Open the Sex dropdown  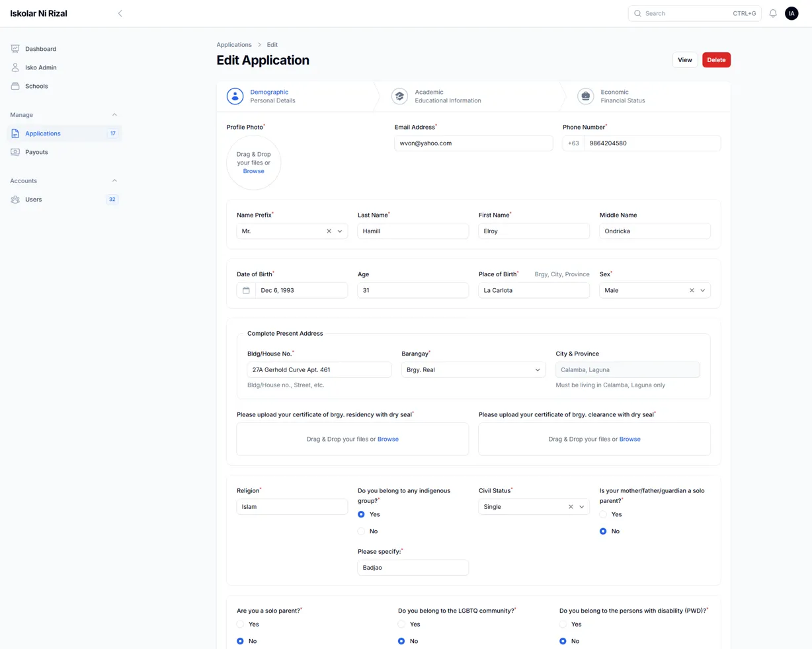[x=703, y=290]
